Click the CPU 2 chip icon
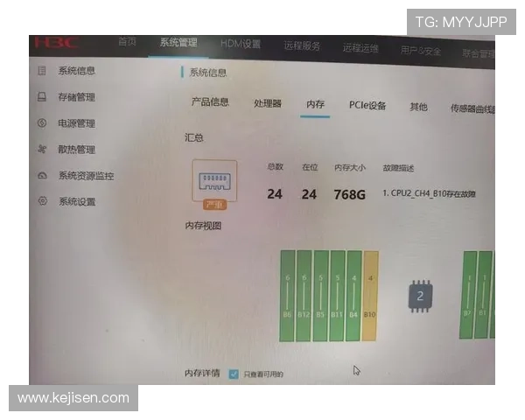Screen dimensions: 525x420 pyautogui.click(x=420, y=296)
